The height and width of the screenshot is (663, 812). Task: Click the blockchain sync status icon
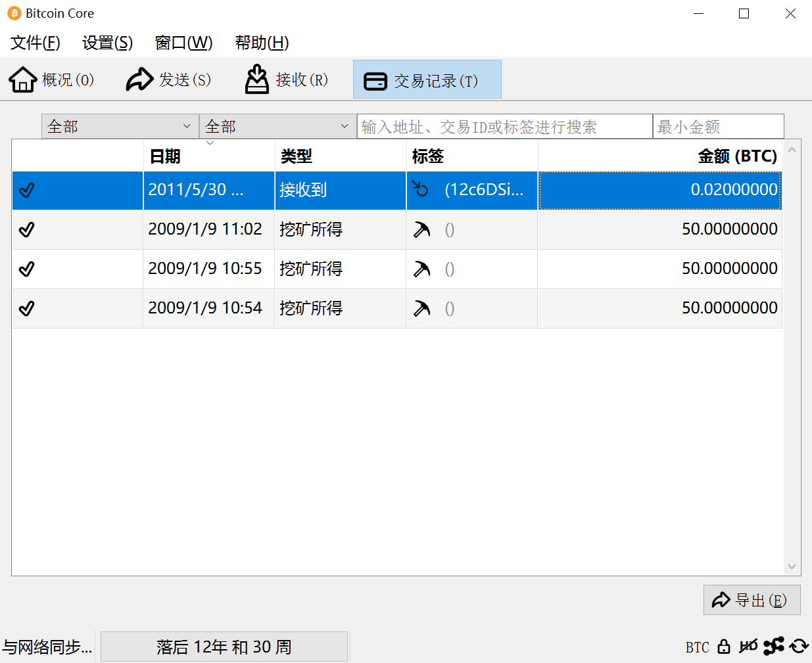coord(799,647)
